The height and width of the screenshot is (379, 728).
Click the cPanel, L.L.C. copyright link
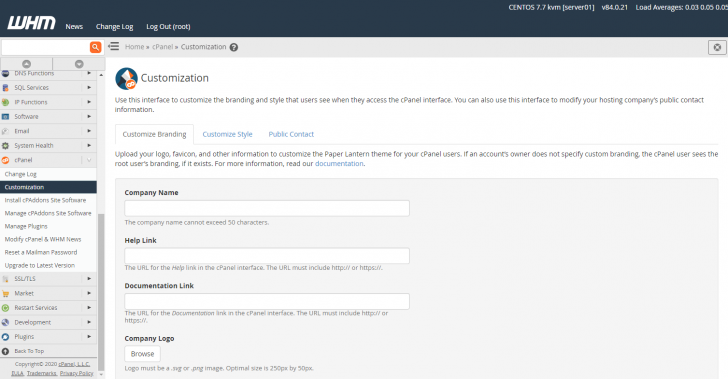point(74,364)
